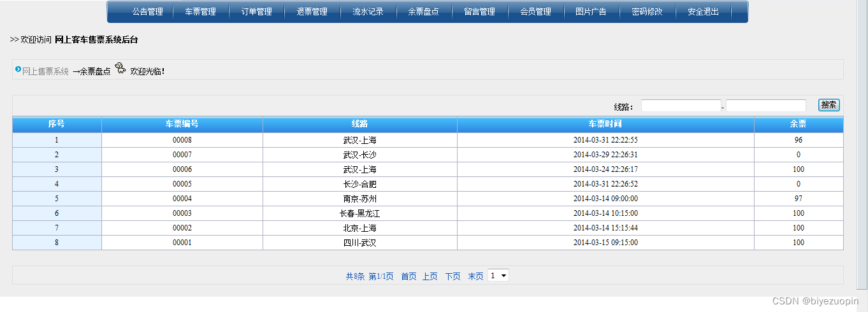868x312 pixels.
Task: Focus the second 线路 search input field
Action: point(766,106)
